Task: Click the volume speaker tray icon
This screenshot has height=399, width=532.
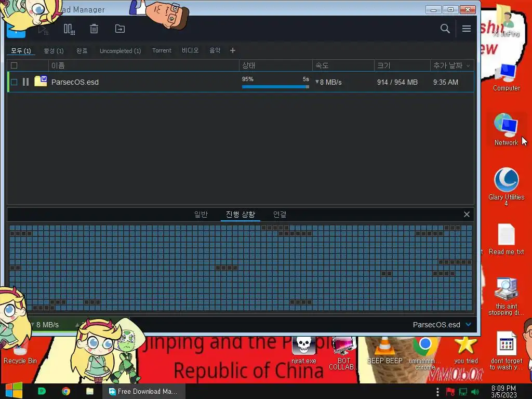Action: [x=475, y=392]
